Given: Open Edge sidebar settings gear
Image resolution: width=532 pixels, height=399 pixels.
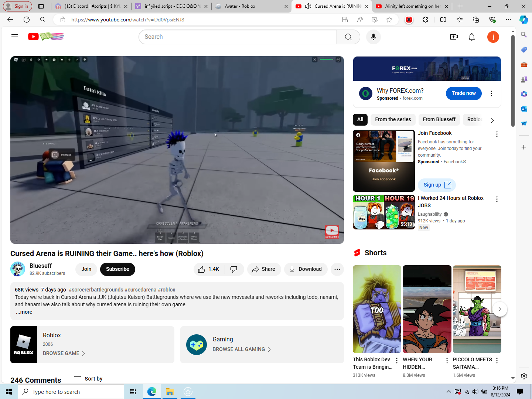Looking at the screenshot, I should (x=524, y=376).
